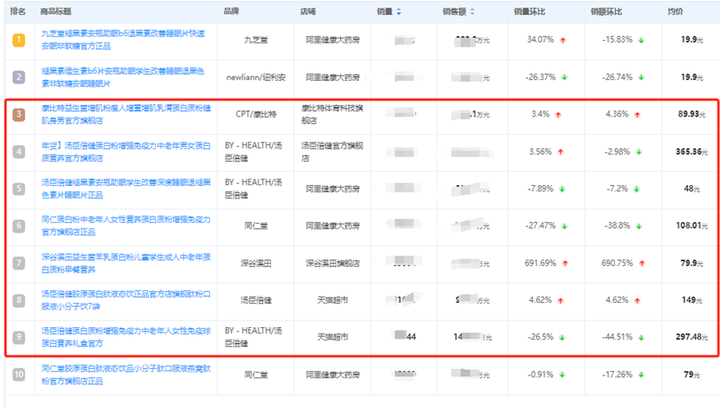
Task: Click the blue-gray rank 2 badge
Action: tap(19, 77)
